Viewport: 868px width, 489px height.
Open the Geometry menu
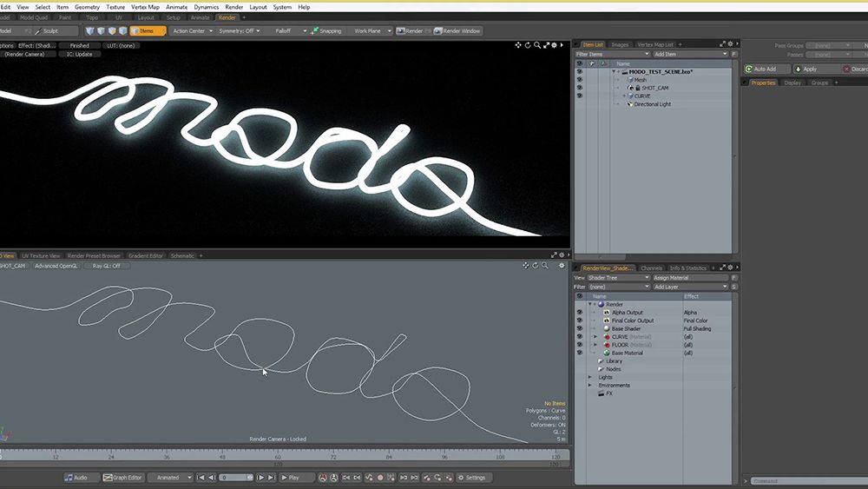(x=87, y=7)
